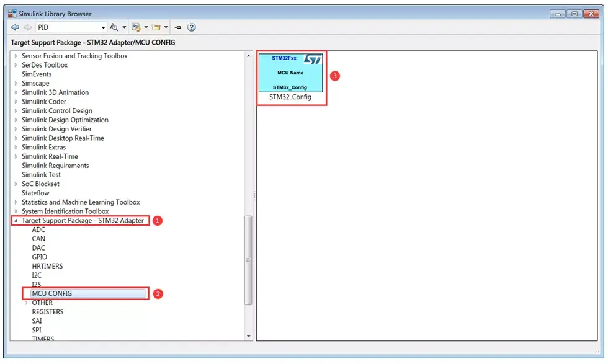Image resolution: width=608 pixels, height=364 pixels.
Task: Expand System Identification Toolbox node
Action: click(x=16, y=211)
